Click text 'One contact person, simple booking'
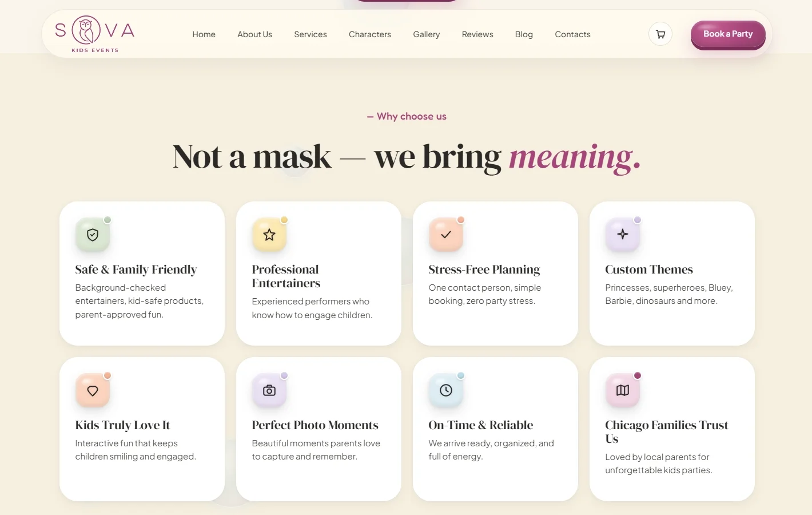 point(485,294)
